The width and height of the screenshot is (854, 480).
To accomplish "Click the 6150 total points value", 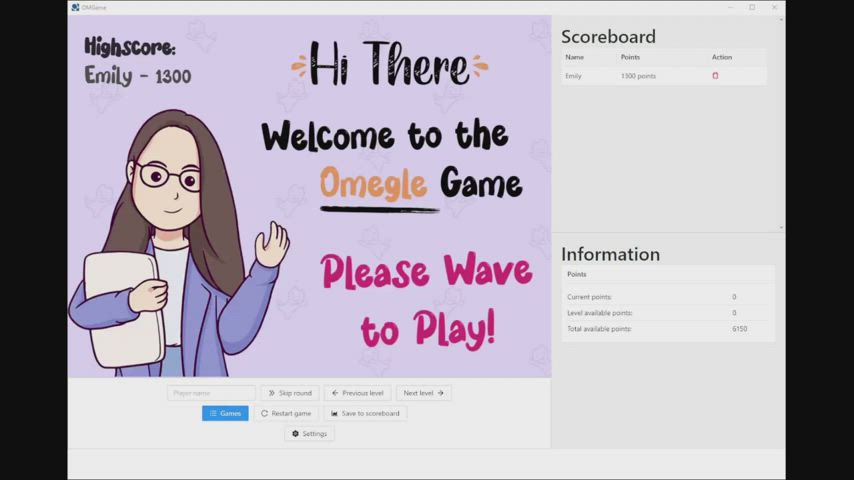I will pos(740,329).
